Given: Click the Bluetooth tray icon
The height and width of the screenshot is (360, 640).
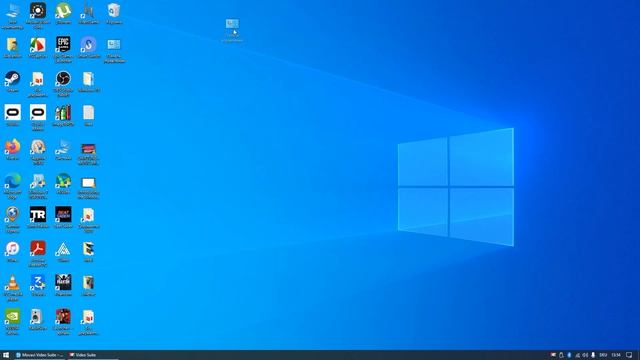Looking at the screenshot, I should coord(569,355).
